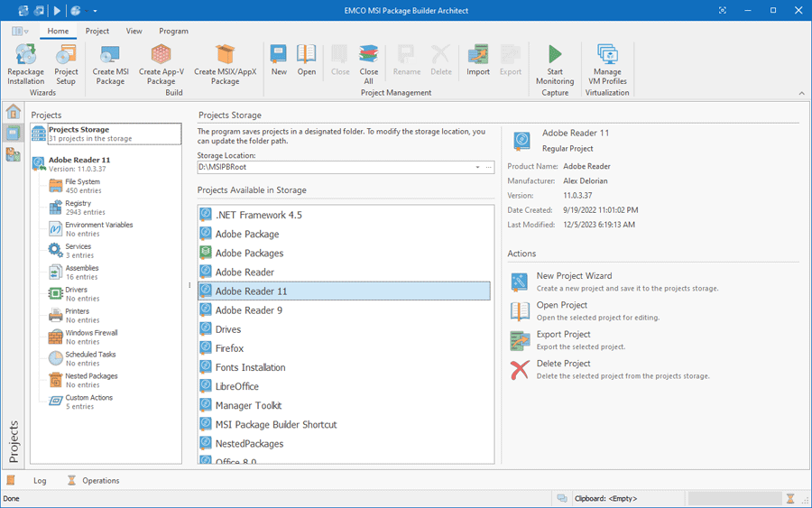Select Drives project in storage list
The width and height of the screenshot is (812, 508).
[x=345, y=329]
